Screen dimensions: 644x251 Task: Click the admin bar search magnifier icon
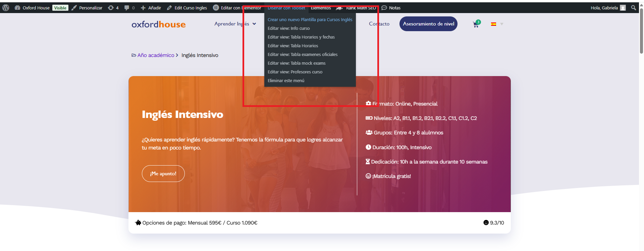tap(633, 8)
